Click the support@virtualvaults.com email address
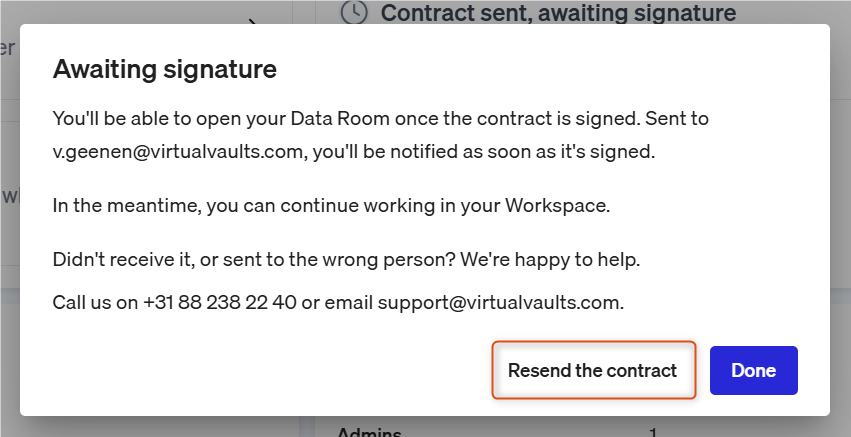The image size is (851, 437). click(x=498, y=302)
